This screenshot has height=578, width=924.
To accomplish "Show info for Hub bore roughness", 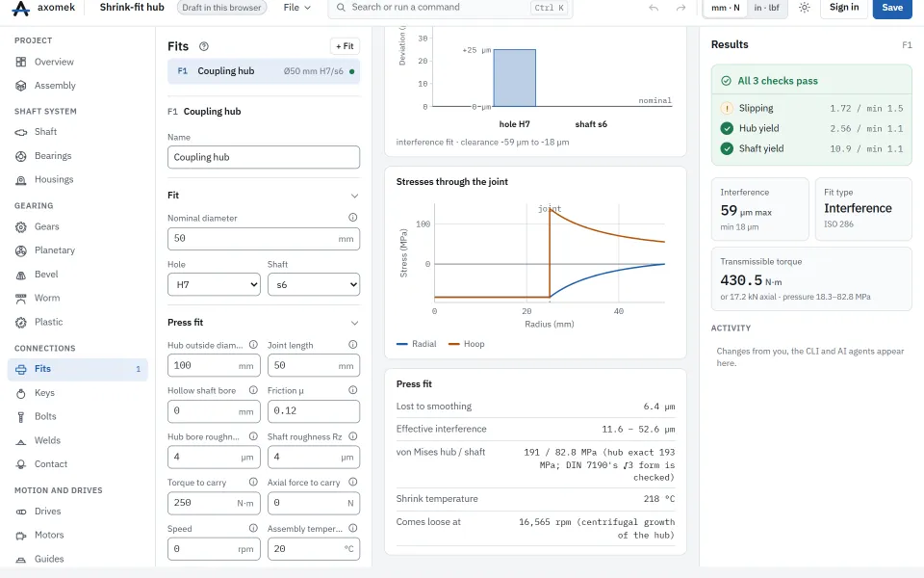I will pos(253,436).
